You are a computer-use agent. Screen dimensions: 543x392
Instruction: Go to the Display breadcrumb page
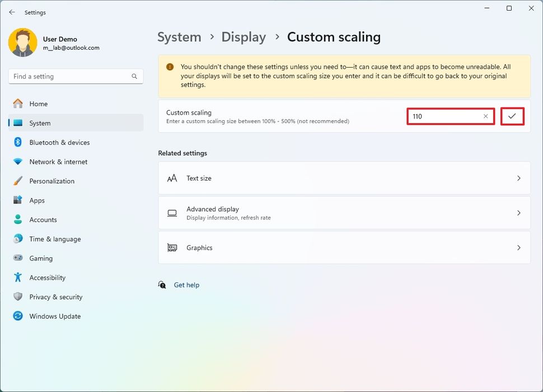244,37
